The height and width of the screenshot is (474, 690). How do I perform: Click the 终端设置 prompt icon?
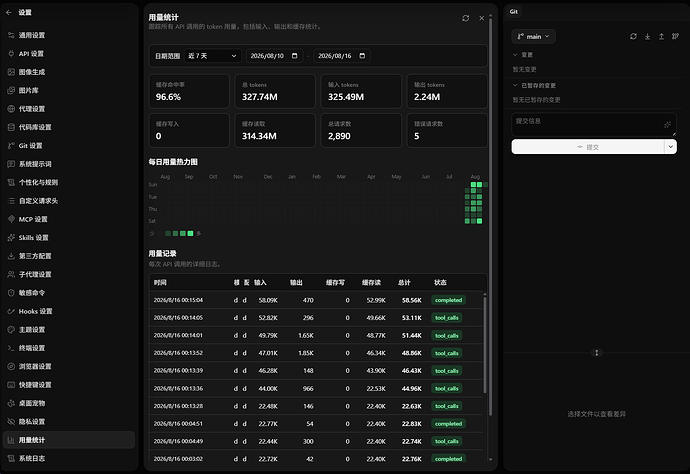[x=11, y=348]
